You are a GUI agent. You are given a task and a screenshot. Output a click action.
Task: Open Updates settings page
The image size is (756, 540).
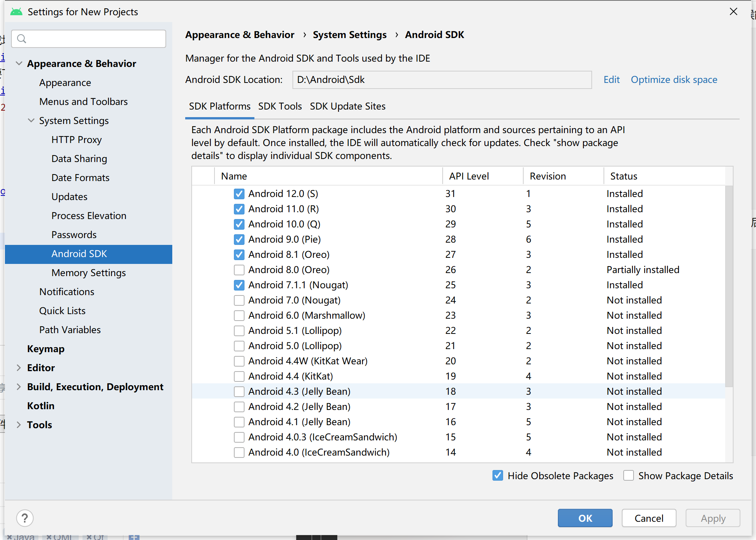[69, 197]
